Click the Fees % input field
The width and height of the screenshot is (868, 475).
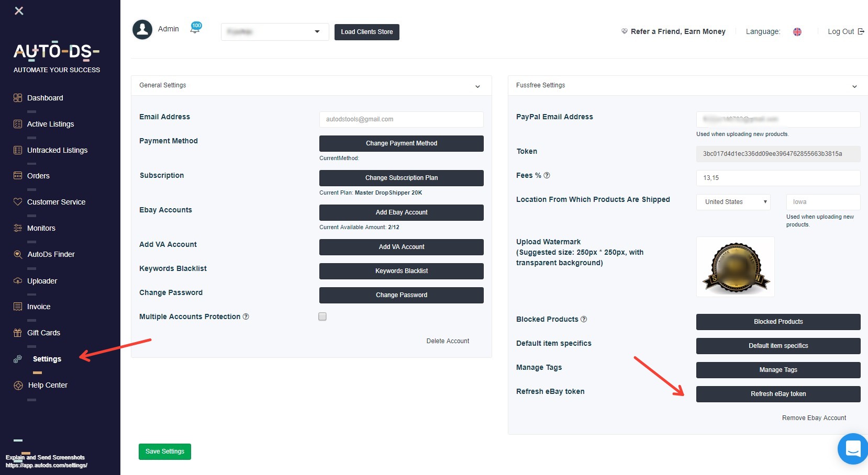coord(778,178)
